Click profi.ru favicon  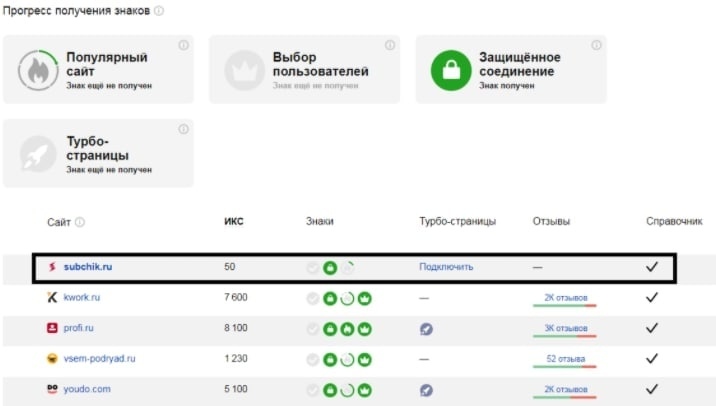click(x=52, y=328)
